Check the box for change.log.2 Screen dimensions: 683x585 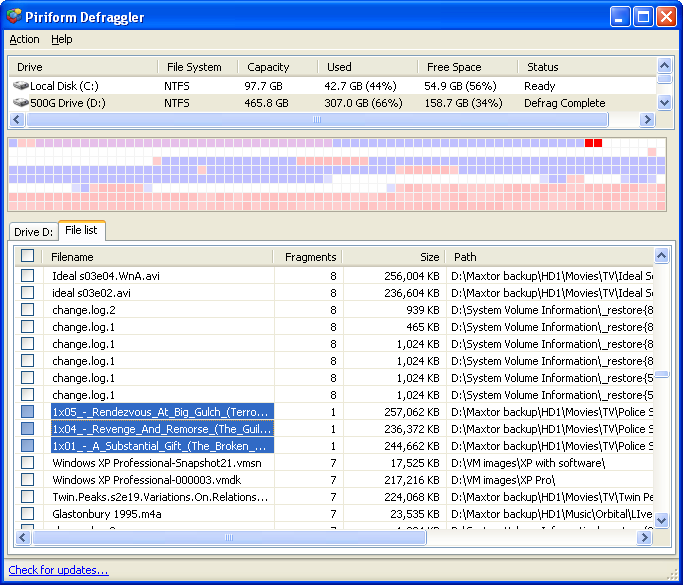[x=28, y=310]
